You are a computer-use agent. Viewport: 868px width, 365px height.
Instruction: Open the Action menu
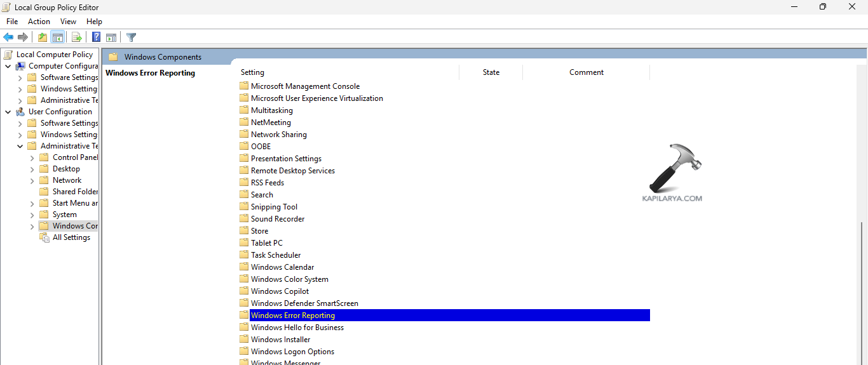(x=39, y=22)
